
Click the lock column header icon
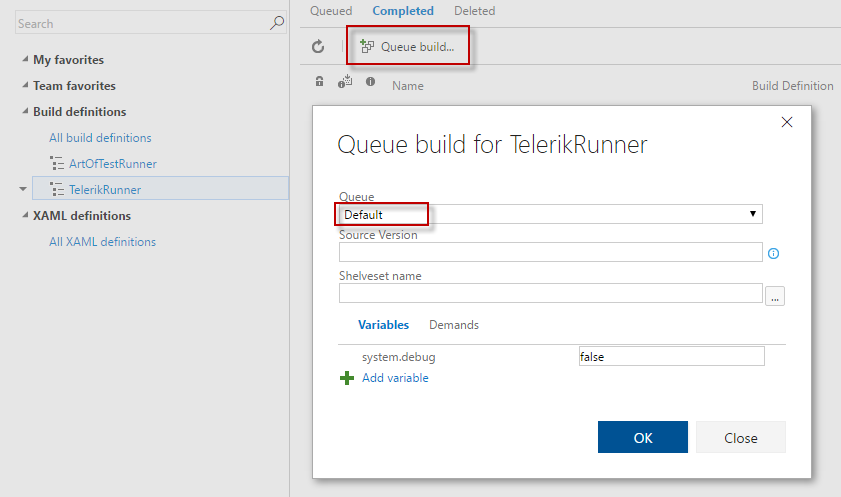[x=319, y=81]
